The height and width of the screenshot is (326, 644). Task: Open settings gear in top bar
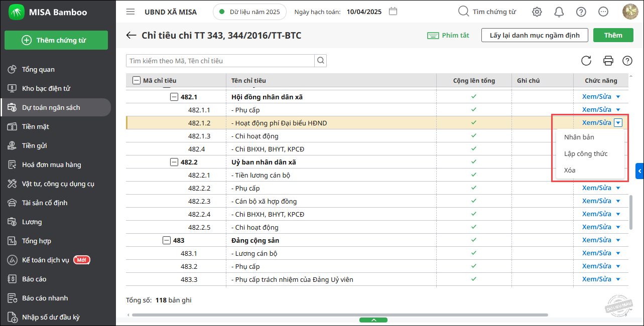(x=537, y=12)
